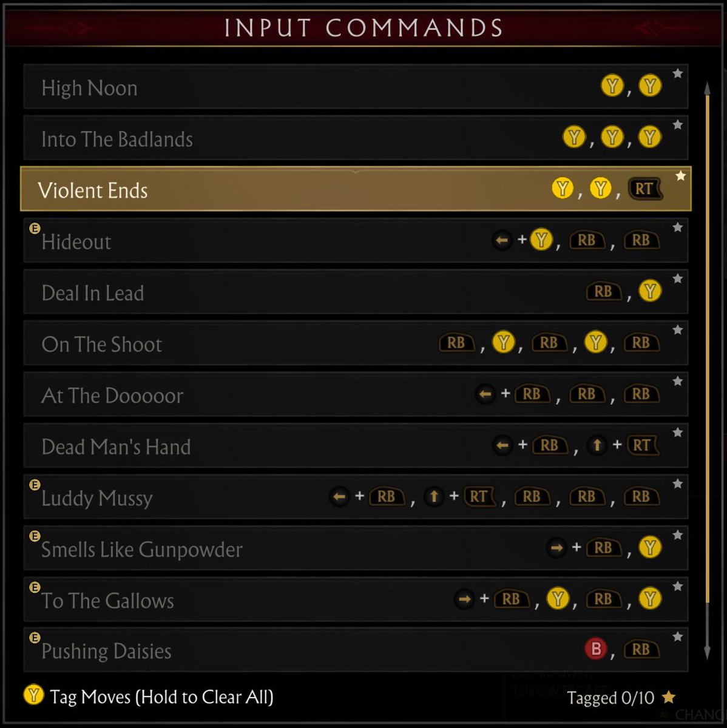Image resolution: width=727 pixels, height=728 pixels.
Task: Click the scroll up arrow of the move list
Action: (x=707, y=89)
